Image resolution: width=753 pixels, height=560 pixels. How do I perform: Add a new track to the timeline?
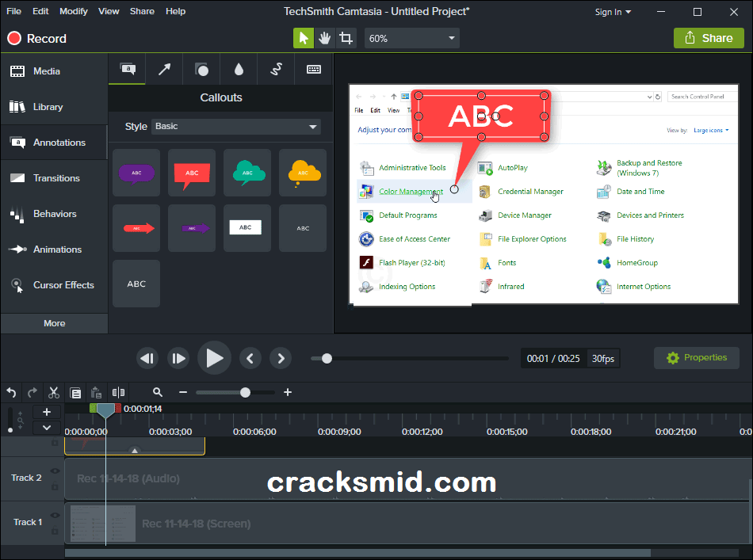47,412
